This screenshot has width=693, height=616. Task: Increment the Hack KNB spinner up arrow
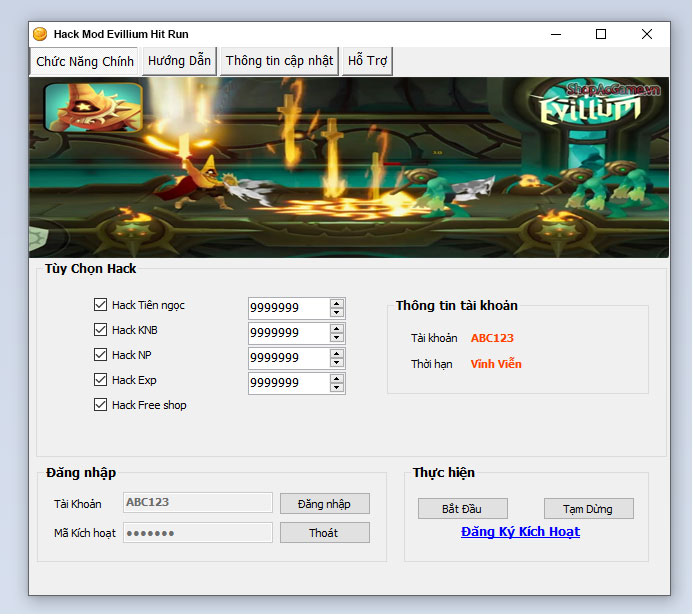click(x=337, y=329)
